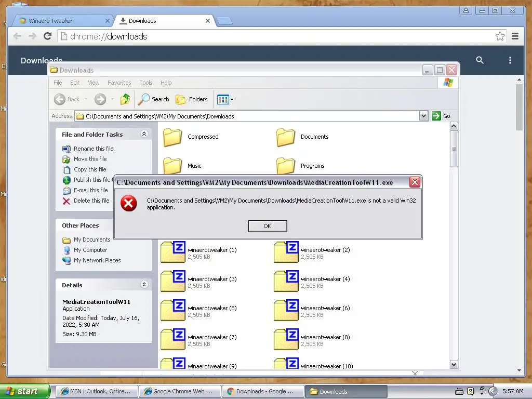The width and height of the screenshot is (532, 399).
Task: Open the Back history dropdown arrow
Action: [86, 99]
